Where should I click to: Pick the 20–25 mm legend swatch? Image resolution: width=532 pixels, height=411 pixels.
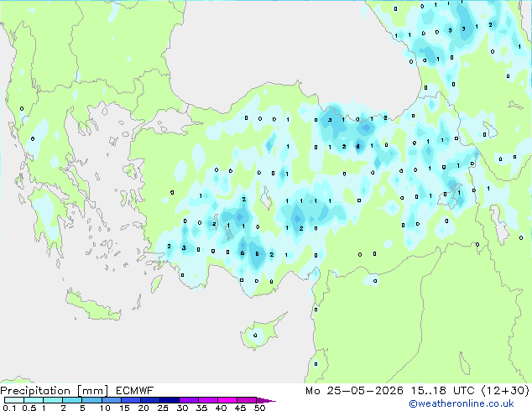click(149, 400)
